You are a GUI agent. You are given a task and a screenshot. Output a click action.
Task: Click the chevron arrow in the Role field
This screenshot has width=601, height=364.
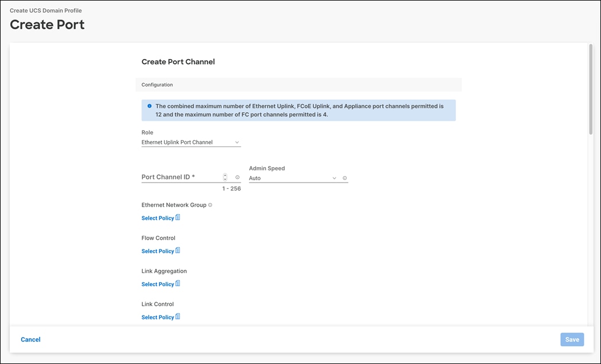tap(237, 143)
